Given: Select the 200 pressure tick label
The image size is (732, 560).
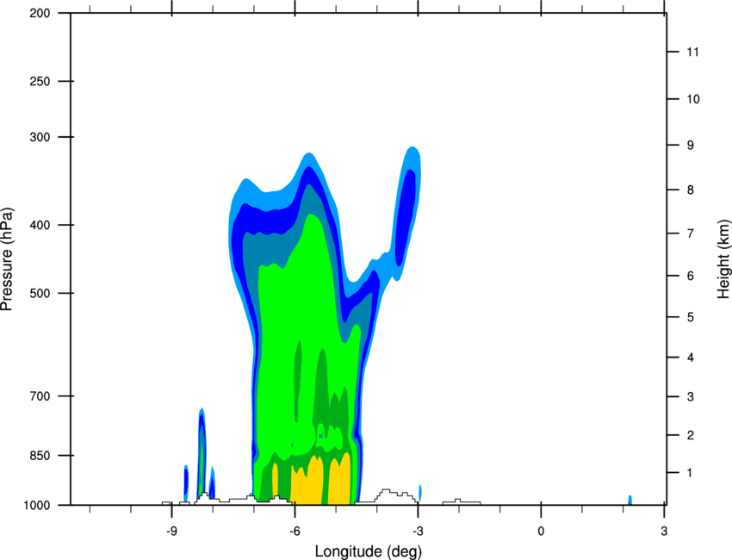Looking at the screenshot, I should [40, 13].
